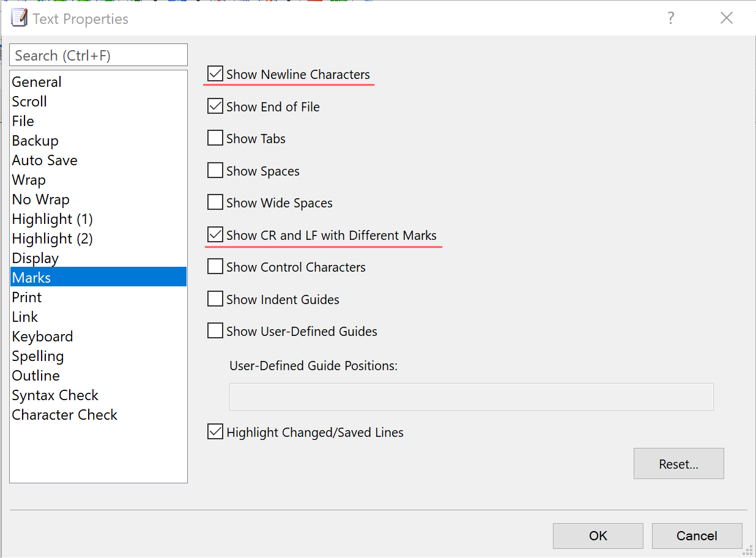Go to the Wrap category
756x558 pixels.
pyautogui.click(x=98, y=180)
